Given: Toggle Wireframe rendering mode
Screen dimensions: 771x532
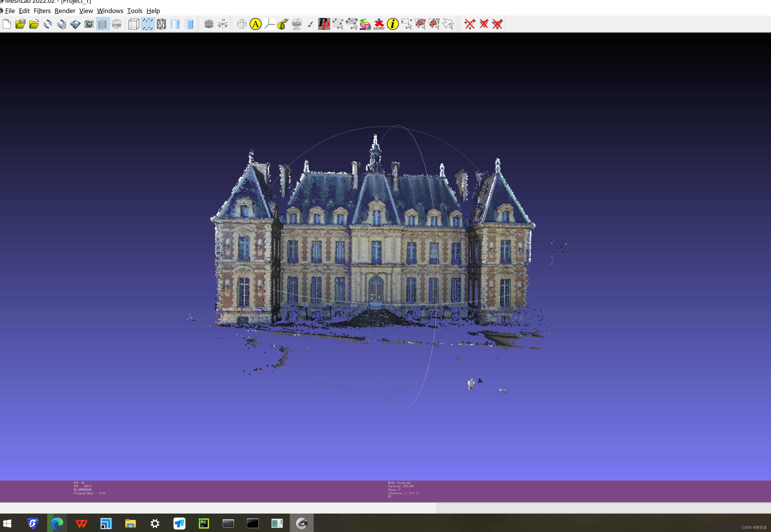Looking at the screenshot, I should point(161,24).
